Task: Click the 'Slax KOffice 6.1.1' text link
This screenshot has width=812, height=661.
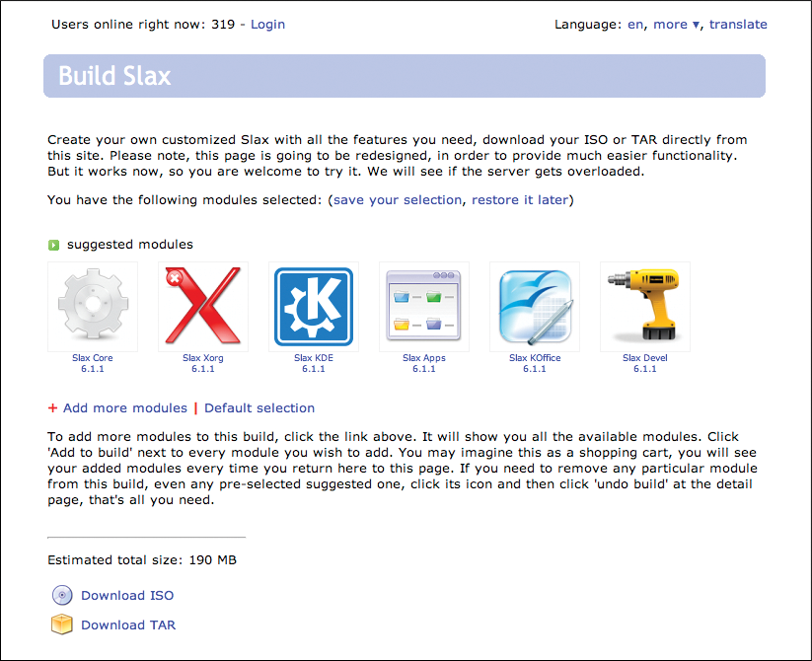Action: click(x=535, y=363)
